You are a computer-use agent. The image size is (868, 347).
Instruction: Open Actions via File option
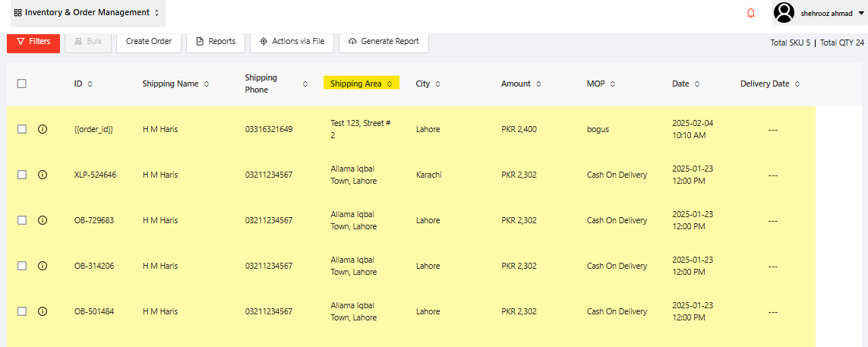292,42
